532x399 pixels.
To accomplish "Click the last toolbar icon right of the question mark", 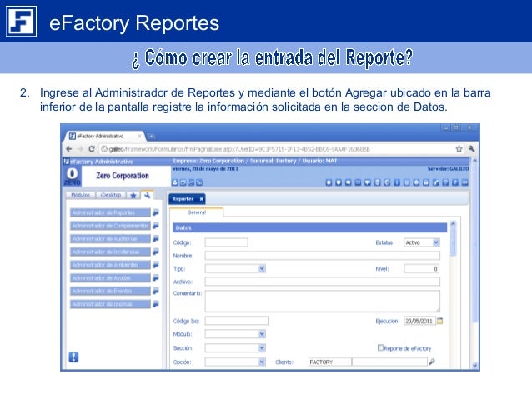I will click(464, 182).
